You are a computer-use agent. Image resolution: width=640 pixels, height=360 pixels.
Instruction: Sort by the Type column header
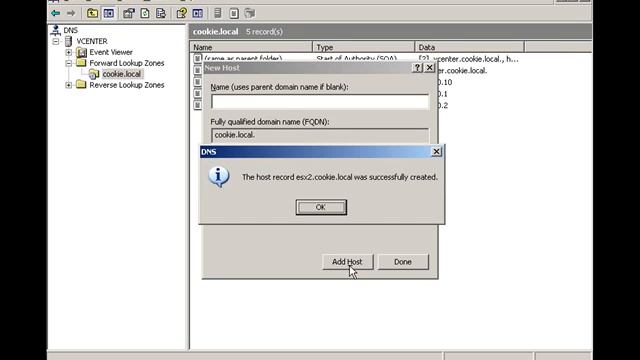(x=364, y=47)
